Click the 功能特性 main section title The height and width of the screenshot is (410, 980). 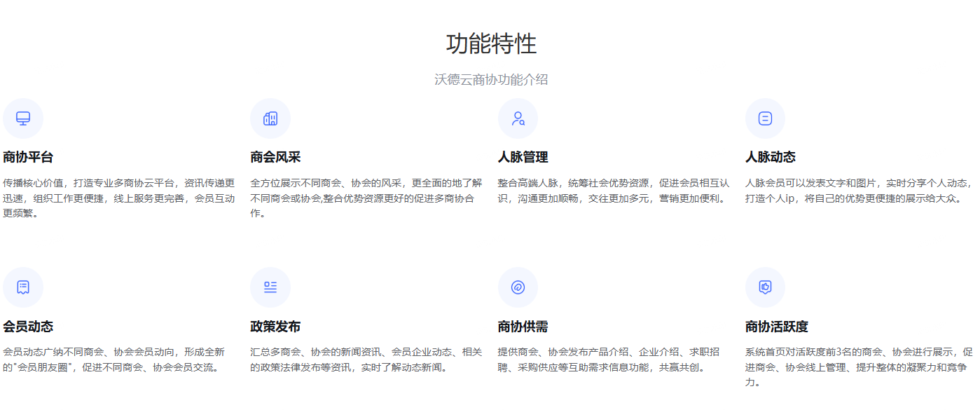coord(491,44)
